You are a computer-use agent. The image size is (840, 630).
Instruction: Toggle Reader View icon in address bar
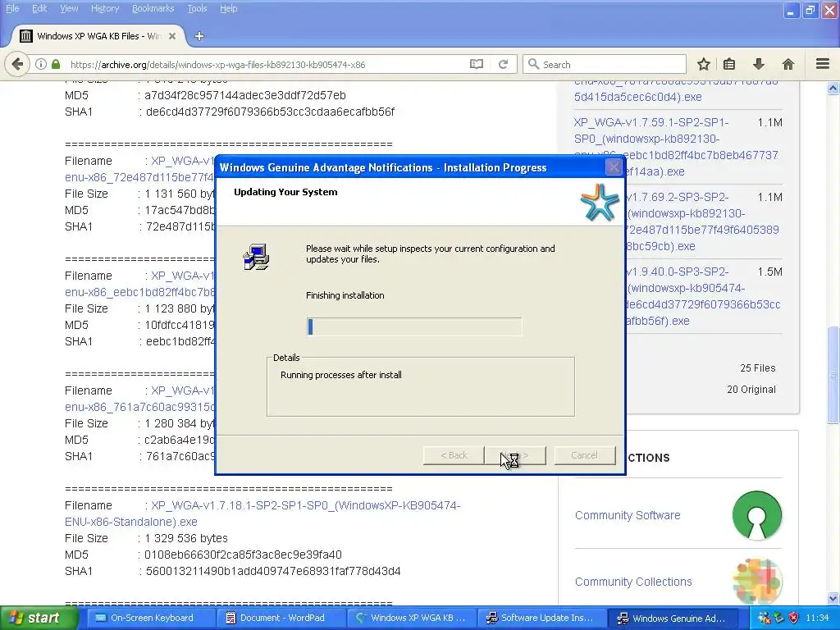(x=477, y=64)
